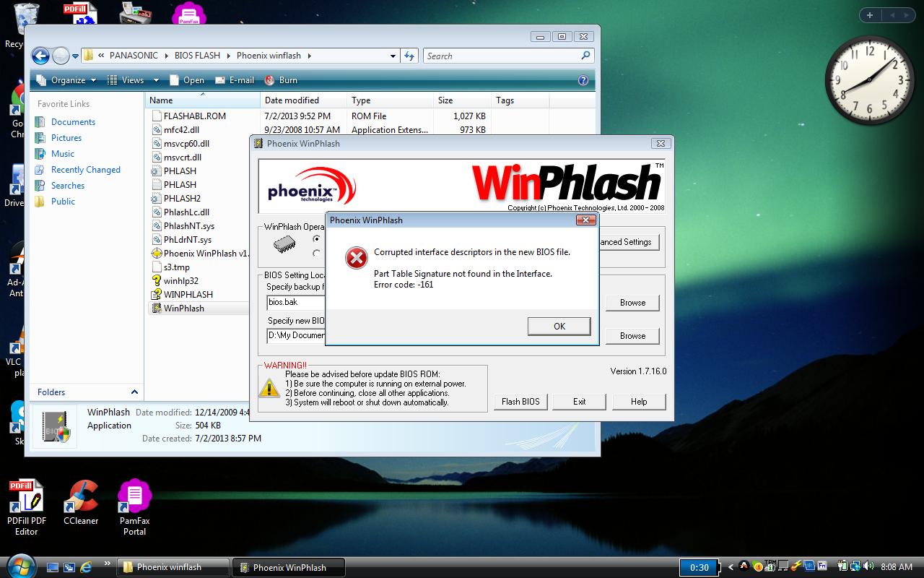Click the yellow warning triangle icon
Viewport: 924px width, 578px height.
point(269,388)
